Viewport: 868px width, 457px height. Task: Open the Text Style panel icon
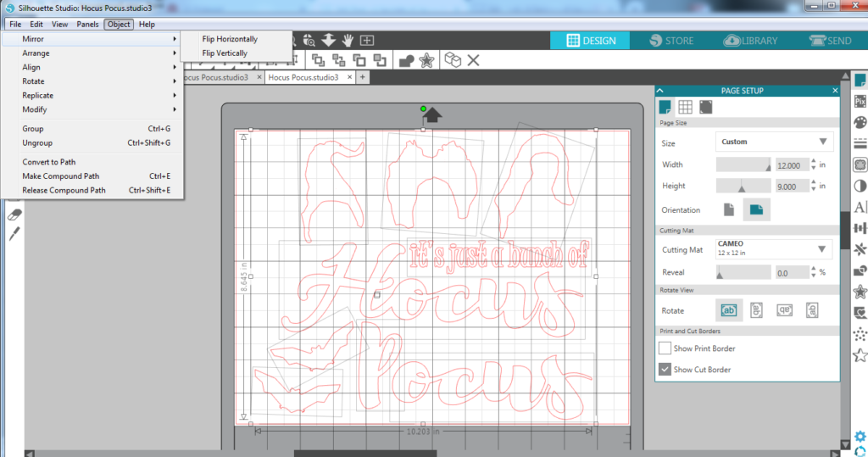coord(860,207)
